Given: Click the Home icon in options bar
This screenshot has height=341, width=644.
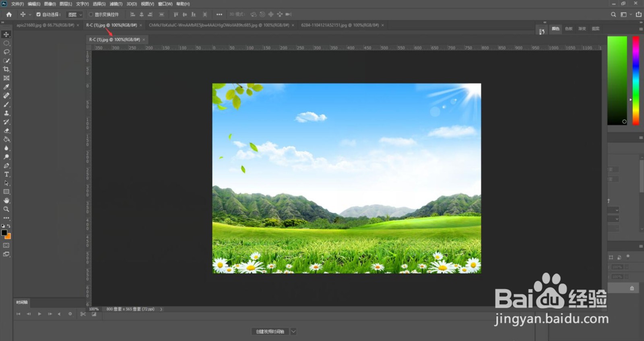Looking at the screenshot, I should (x=9, y=14).
